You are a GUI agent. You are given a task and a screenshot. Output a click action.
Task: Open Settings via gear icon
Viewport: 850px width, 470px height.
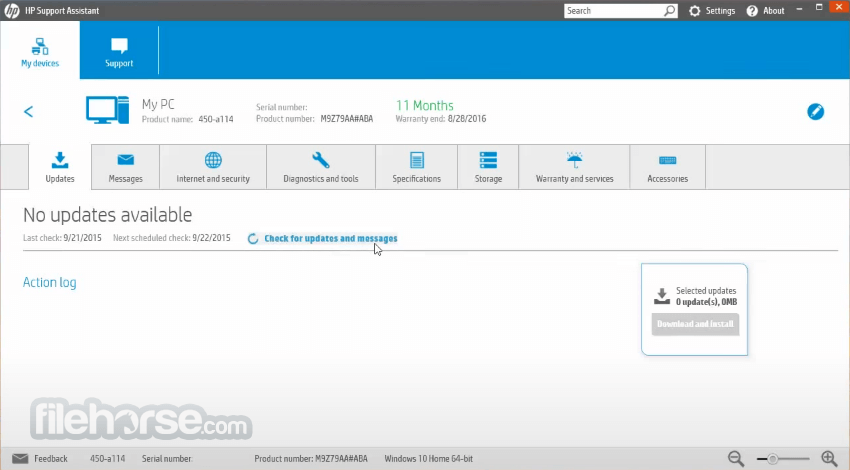[694, 11]
